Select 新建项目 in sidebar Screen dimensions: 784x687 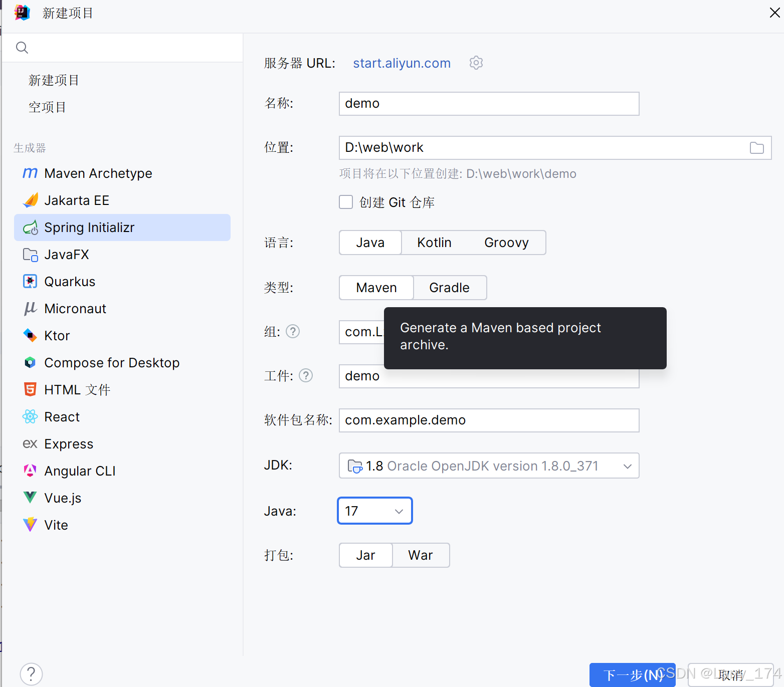[54, 80]
